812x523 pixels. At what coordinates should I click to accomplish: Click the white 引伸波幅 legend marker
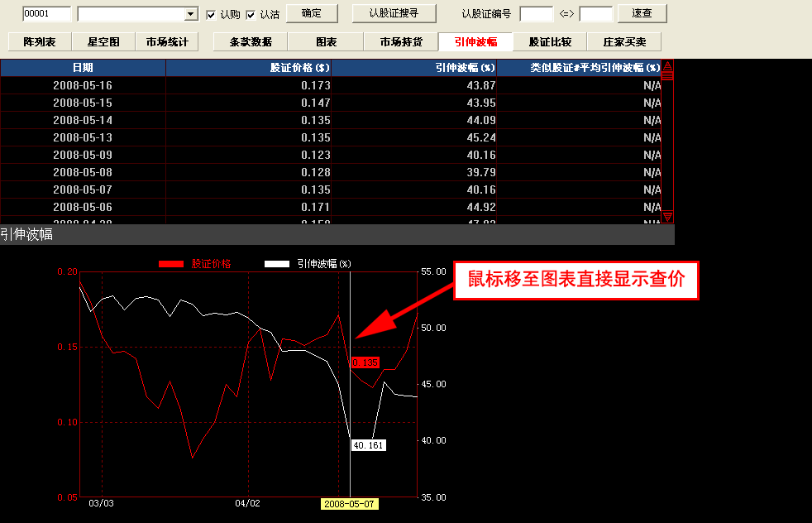click(x=277, y=264)
